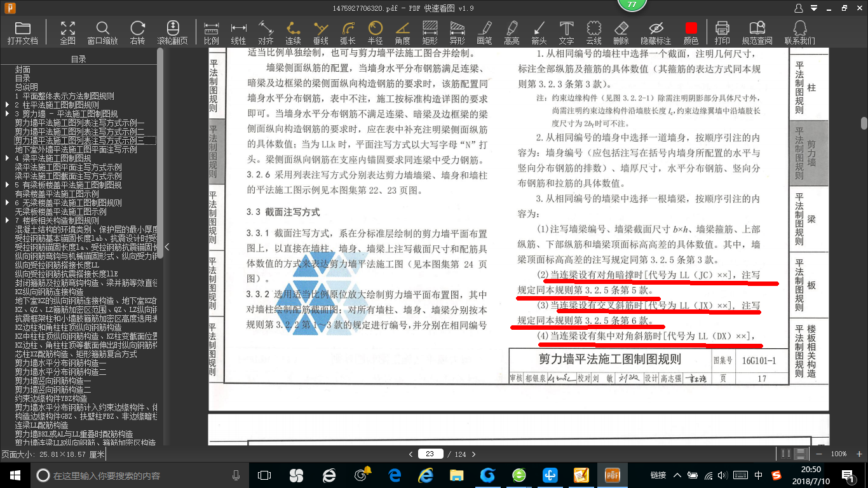
Task: Open bookmark 纵向受拉钢筋搭接长度LL
Action: coord(57,265)
